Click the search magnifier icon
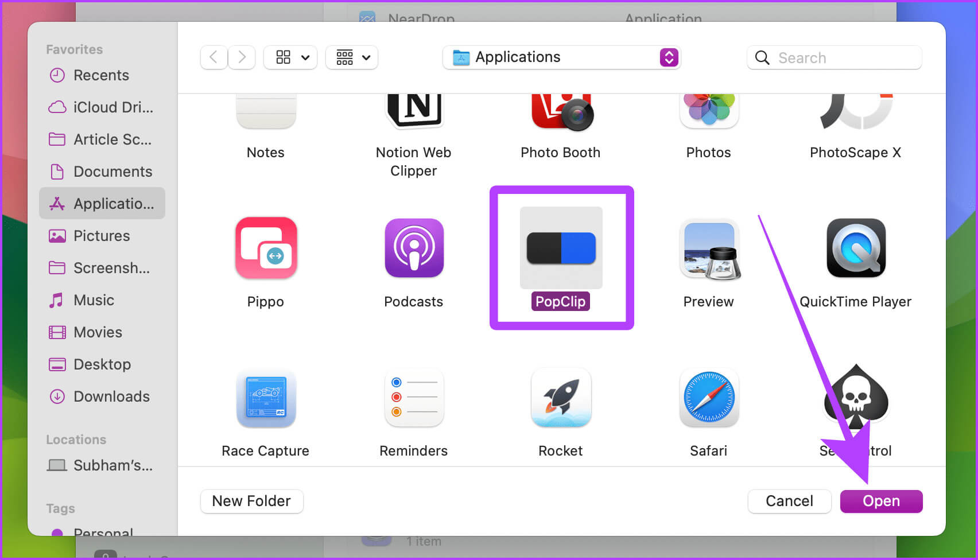The width and height of the screenshot is (978, 560). [x=762, y=57]
